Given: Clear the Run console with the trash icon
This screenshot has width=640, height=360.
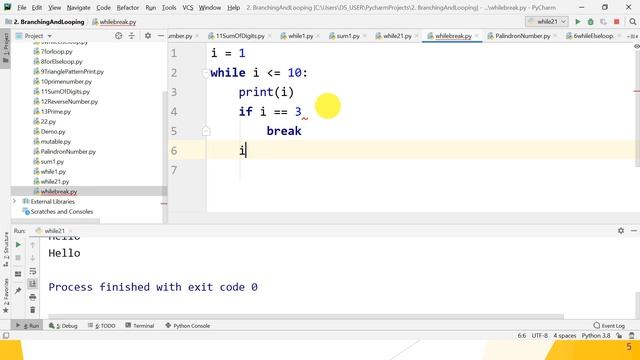Looking at the screenshot, I should (x=33, y=310).
